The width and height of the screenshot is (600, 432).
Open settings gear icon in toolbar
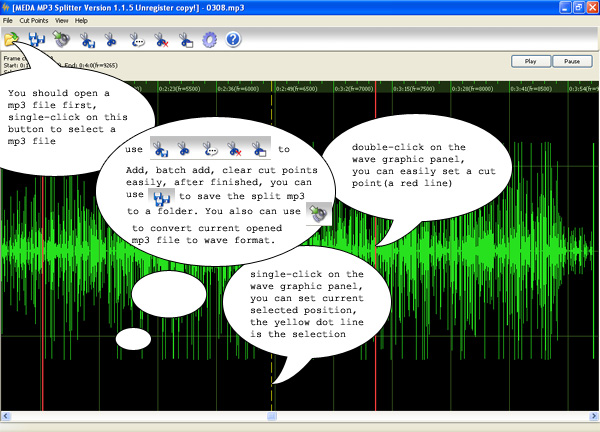pos(209,40)
